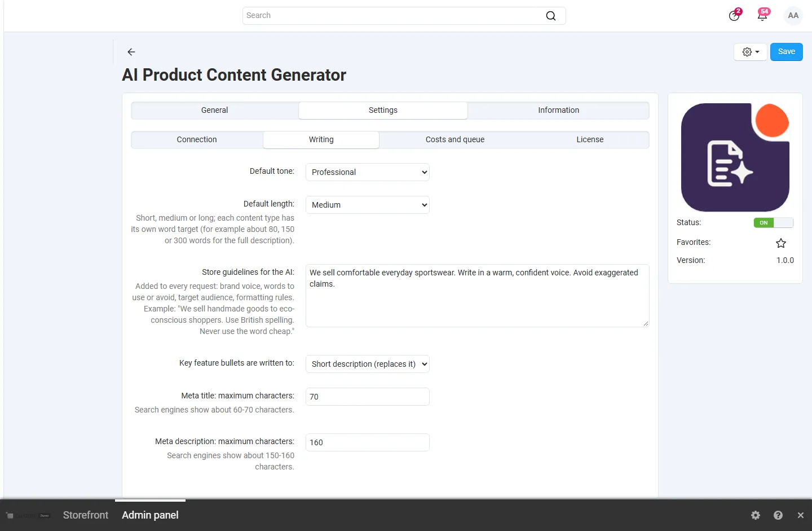Viewport: 812px width, 531px height.
Task: Expand the Default length dropdown
Action: [x=368, y=205]
